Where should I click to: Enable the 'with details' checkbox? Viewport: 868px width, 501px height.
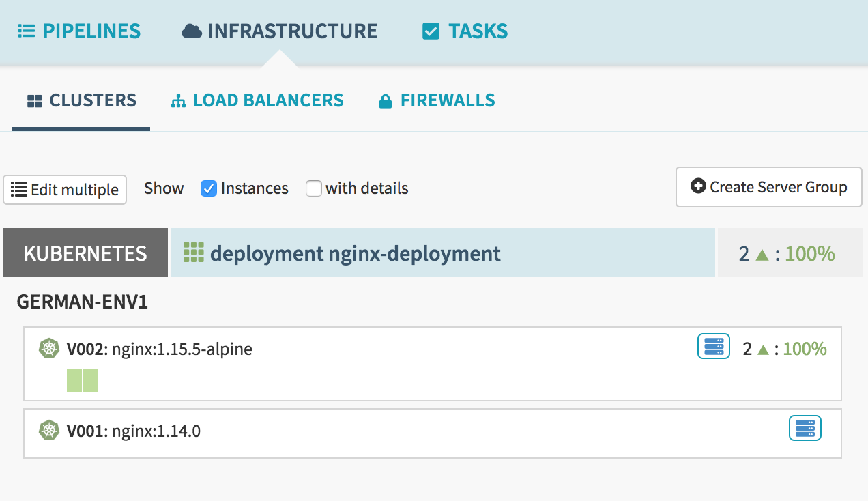tap(314, 188)
